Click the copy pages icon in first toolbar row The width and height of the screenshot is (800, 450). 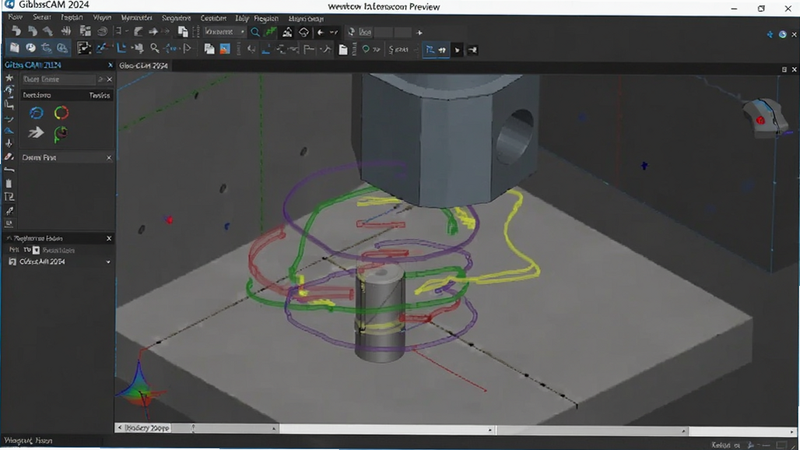[x=183, y=32]
